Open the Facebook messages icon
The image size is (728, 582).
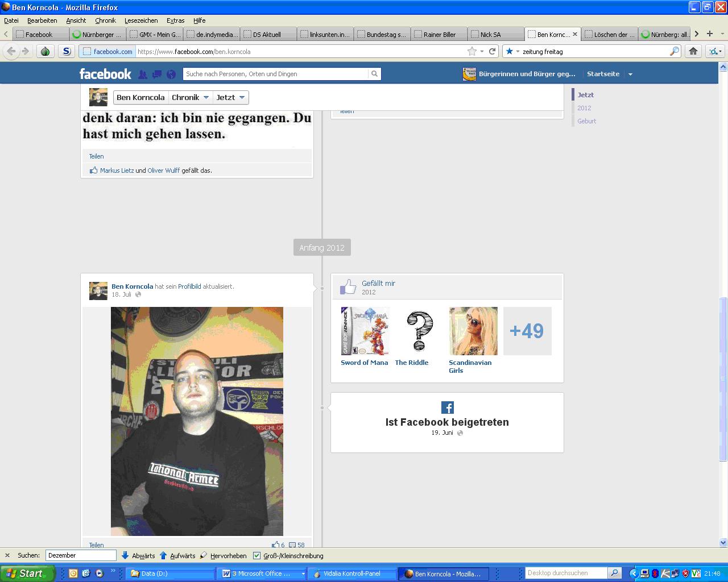coord(157,74)
